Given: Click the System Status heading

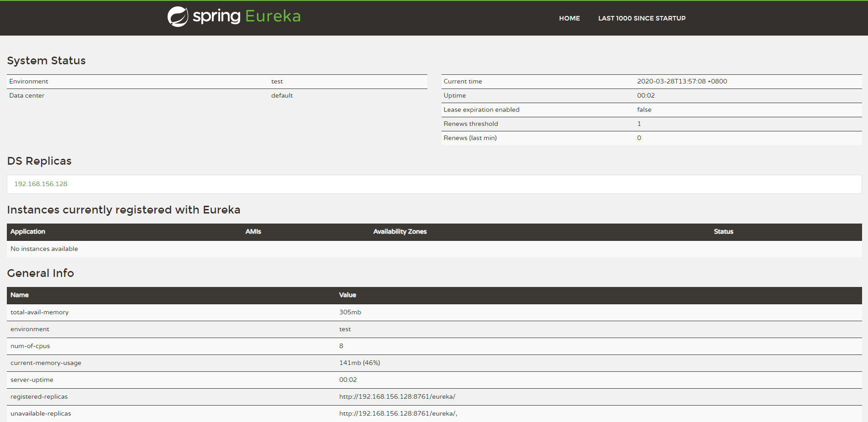Looking at the screenshot, I should [x=46, y=61].
